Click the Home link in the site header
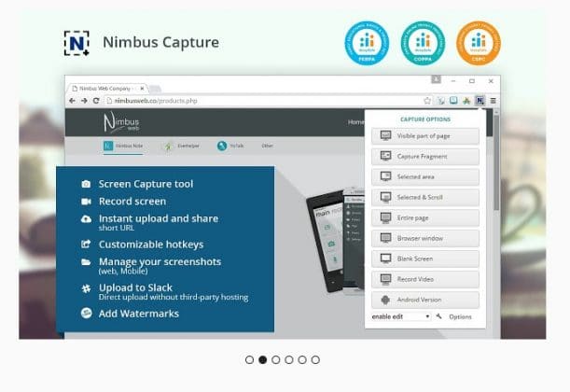The image size is (570, 392). pos(355,122)
